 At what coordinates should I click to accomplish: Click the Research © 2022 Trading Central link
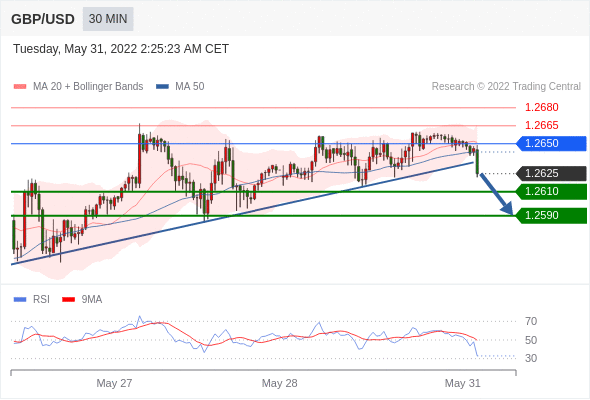point(506,87)
